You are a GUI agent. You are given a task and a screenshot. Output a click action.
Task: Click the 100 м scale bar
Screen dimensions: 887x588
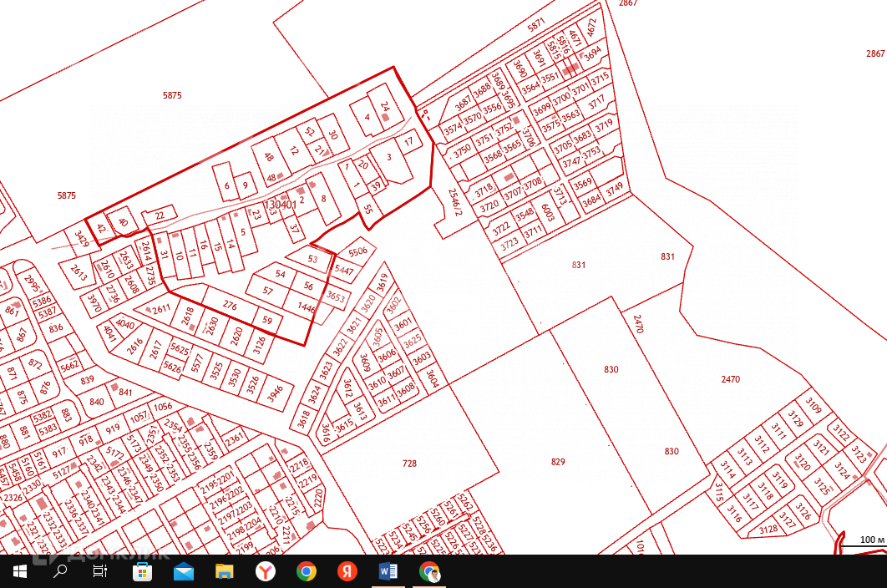[862, 542]
